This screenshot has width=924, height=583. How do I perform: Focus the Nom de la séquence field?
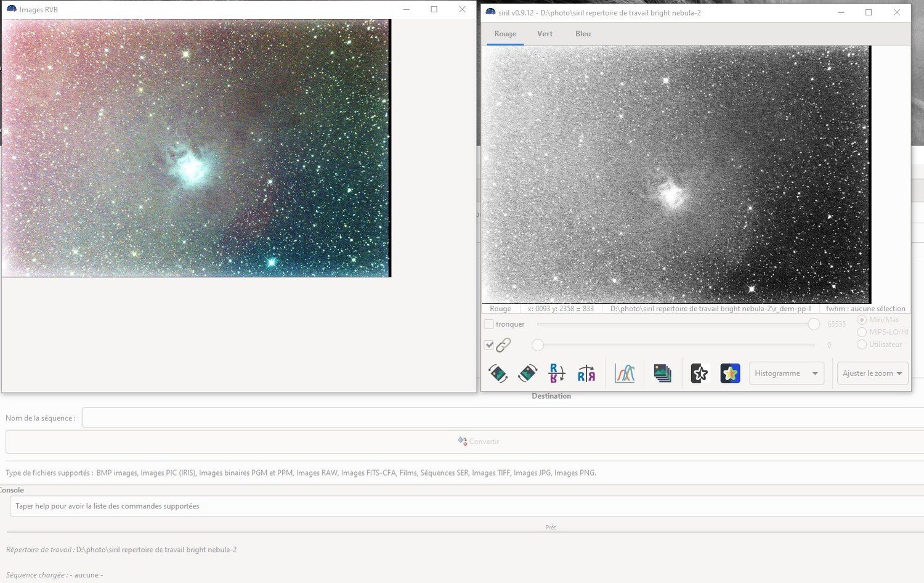503,418
